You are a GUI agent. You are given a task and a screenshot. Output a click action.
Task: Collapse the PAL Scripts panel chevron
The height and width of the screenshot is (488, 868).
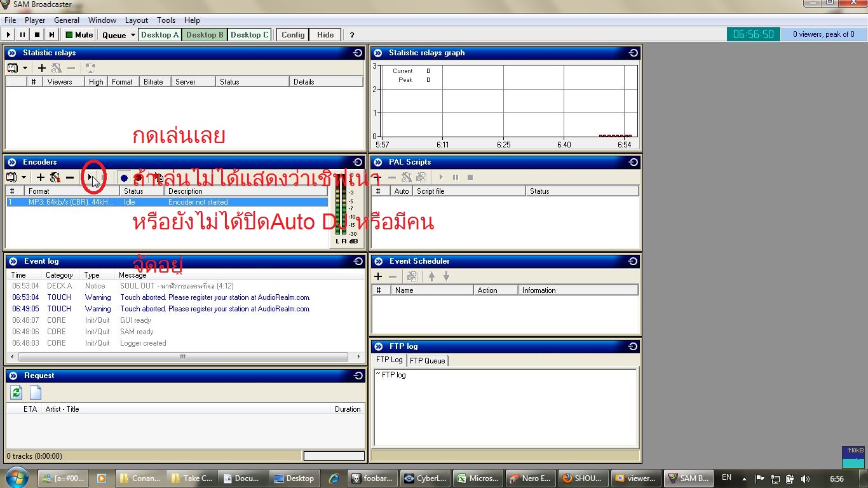tap(378, 162)
